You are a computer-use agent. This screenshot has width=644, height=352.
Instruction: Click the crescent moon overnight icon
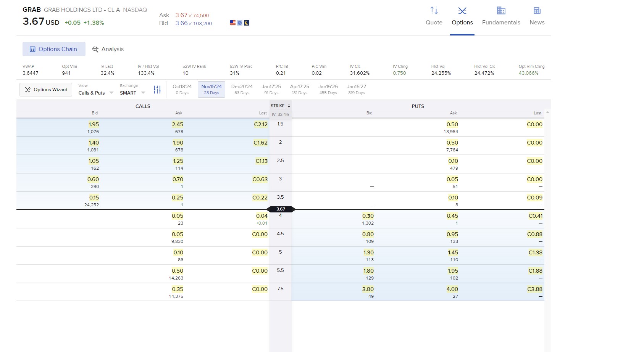[x=247, y=23]
